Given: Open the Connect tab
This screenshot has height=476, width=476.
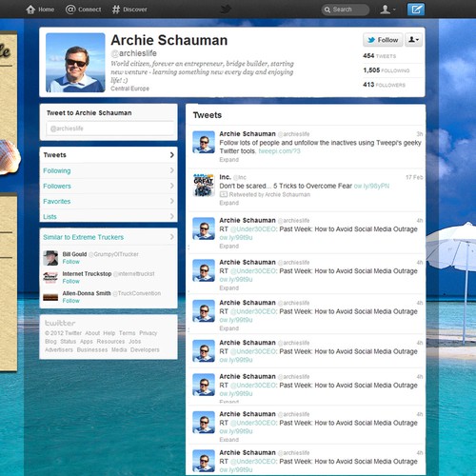Looking at the screenshot, I should pos(83,10).
